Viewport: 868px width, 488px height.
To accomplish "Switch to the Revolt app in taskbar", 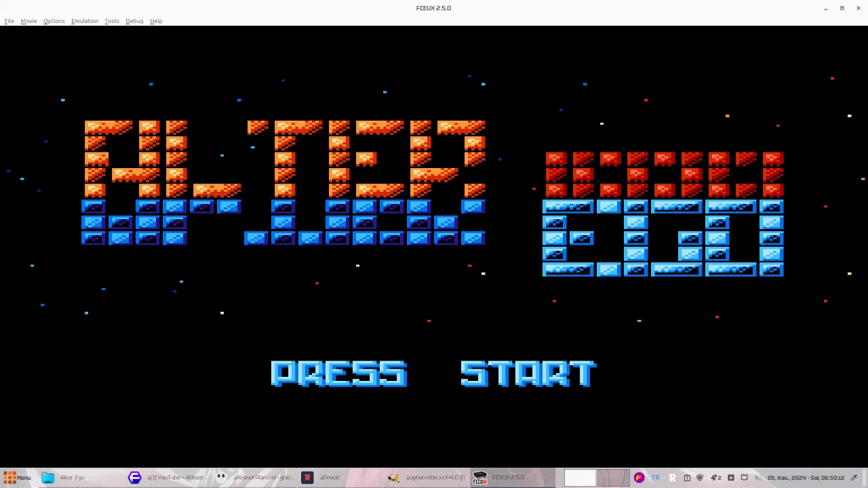I will pos(341,478).
